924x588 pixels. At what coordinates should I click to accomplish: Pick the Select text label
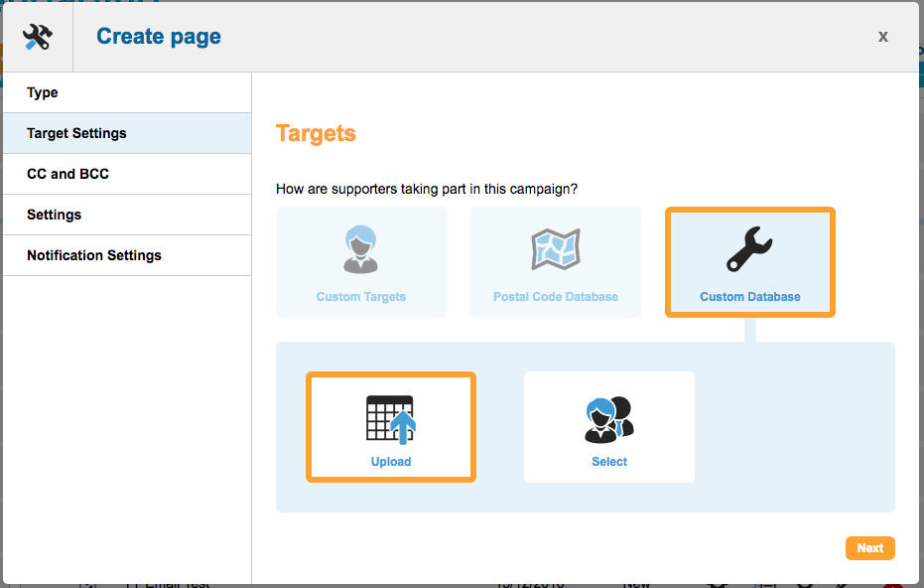click(x=609, y=462)
